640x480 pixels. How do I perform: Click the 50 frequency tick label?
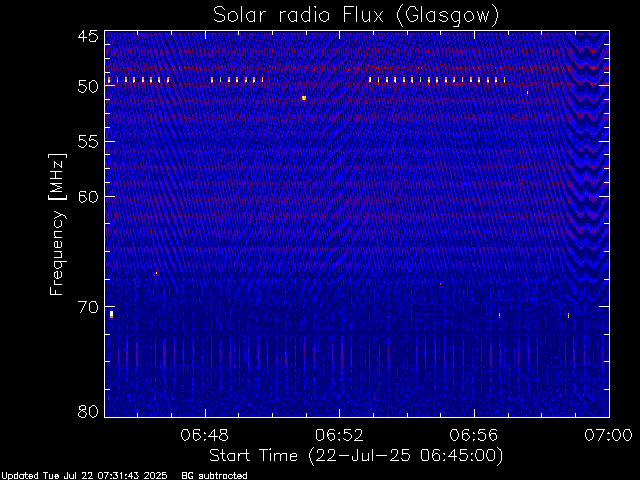click(x=88, y=86)
